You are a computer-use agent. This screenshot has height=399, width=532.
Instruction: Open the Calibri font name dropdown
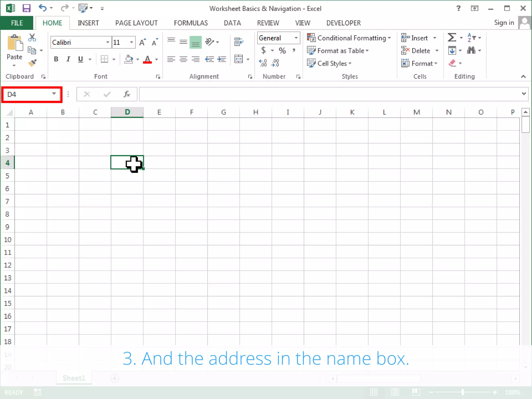coord(108,42)
